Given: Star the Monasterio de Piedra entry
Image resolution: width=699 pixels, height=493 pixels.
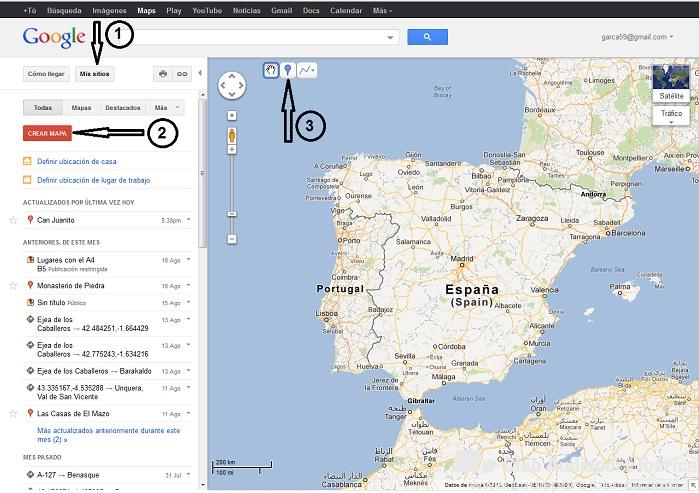Looking at the screenshot, I should point(13,286).
